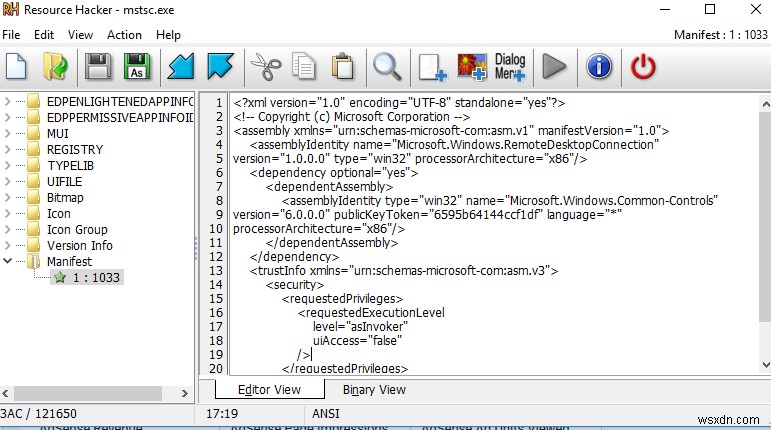Select the 1 : 1033 manifest star item
771x430 pixels.
[87, 278]
